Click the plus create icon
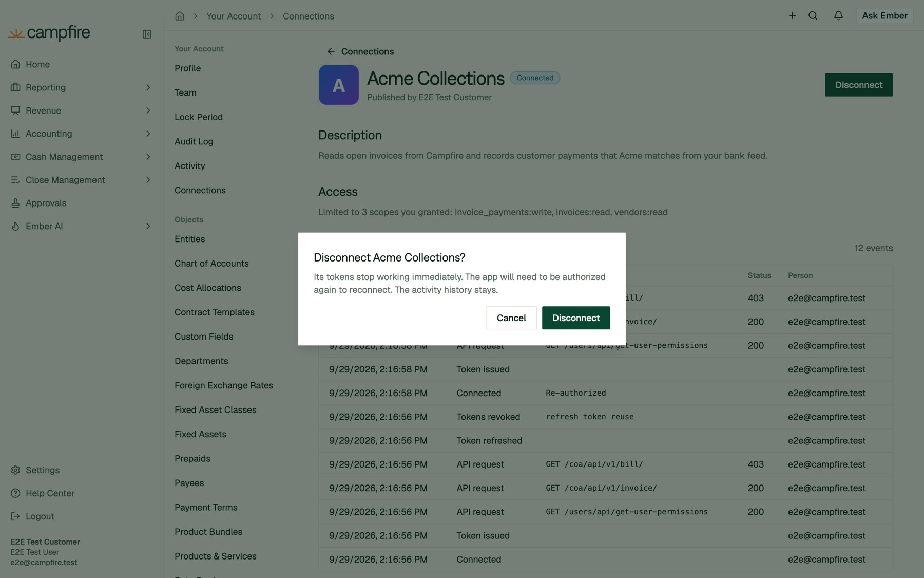This screenshot has width=924, height=578. (792, 15)
